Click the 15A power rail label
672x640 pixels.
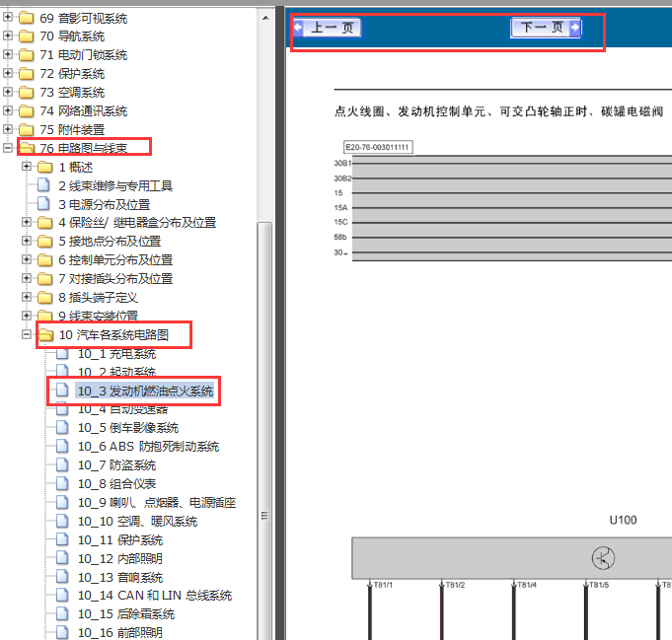(340, 208)
